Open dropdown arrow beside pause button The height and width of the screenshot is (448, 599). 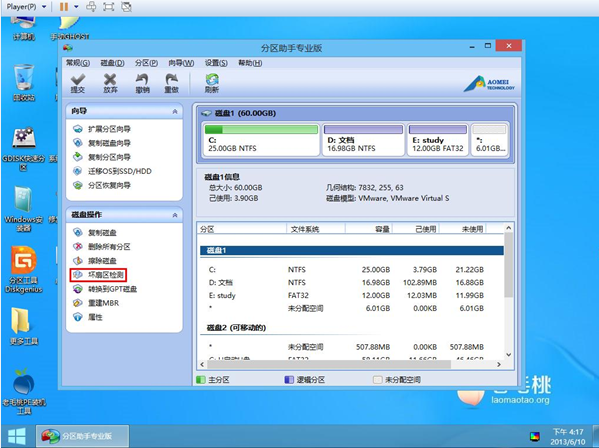[x=76, y=6]
